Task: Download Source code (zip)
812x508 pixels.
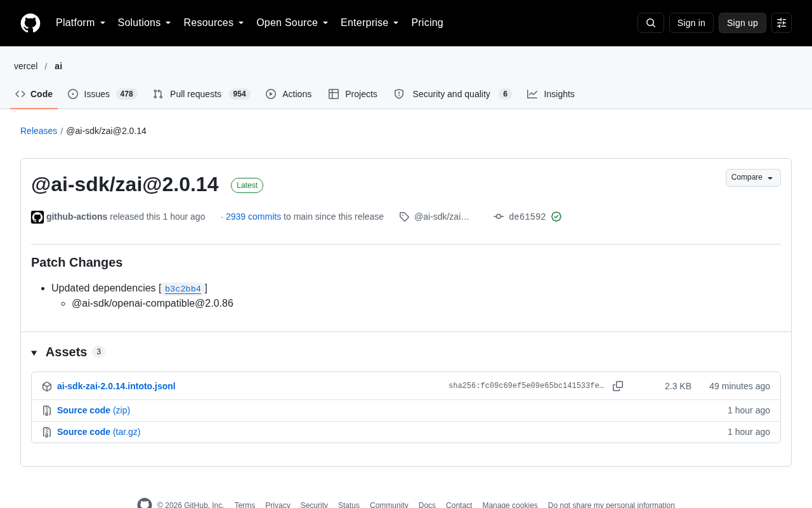Action: [93, 410]
